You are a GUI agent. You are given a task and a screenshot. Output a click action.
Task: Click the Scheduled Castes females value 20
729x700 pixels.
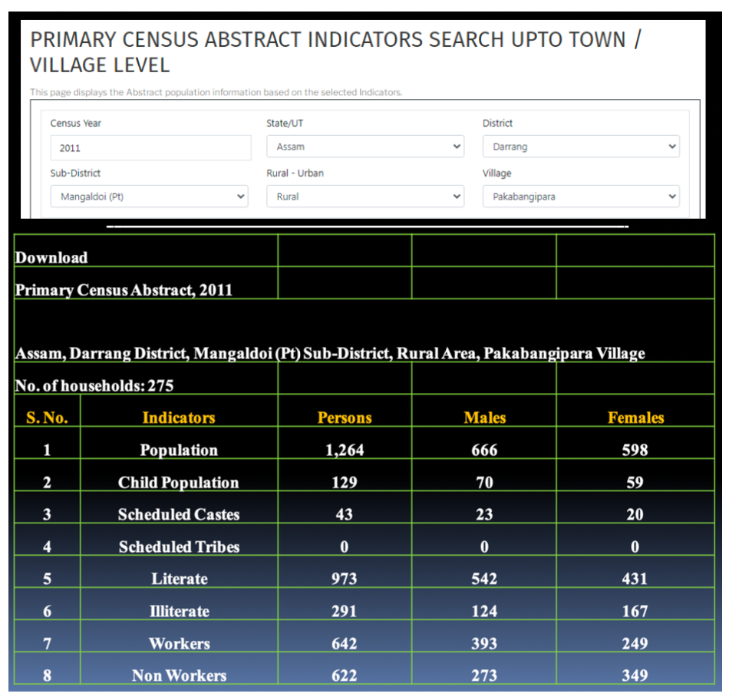(635, 514)
